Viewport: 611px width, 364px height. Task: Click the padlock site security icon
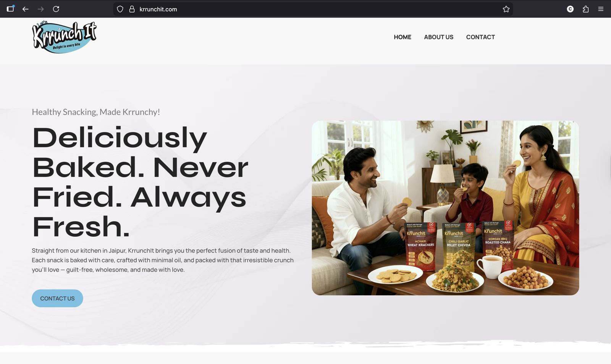132,9
